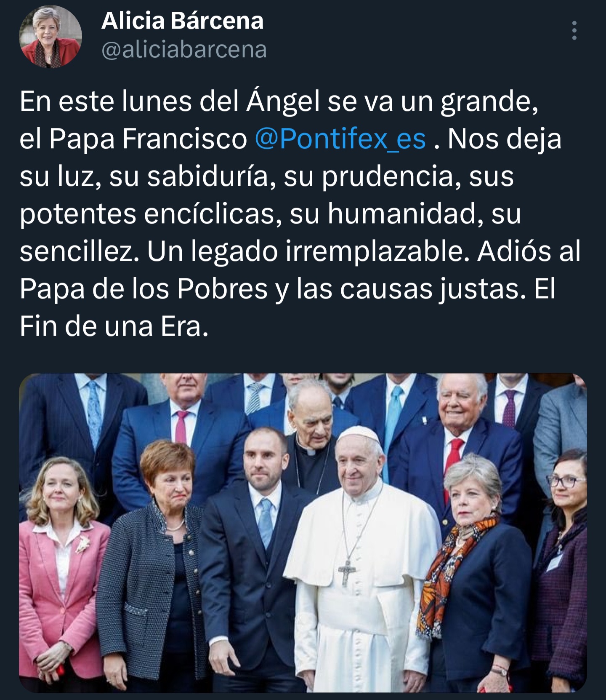The height and width of the screenshot is (700, 606).
Task: Open the three-dot more options menu
Action: (574, 30)
